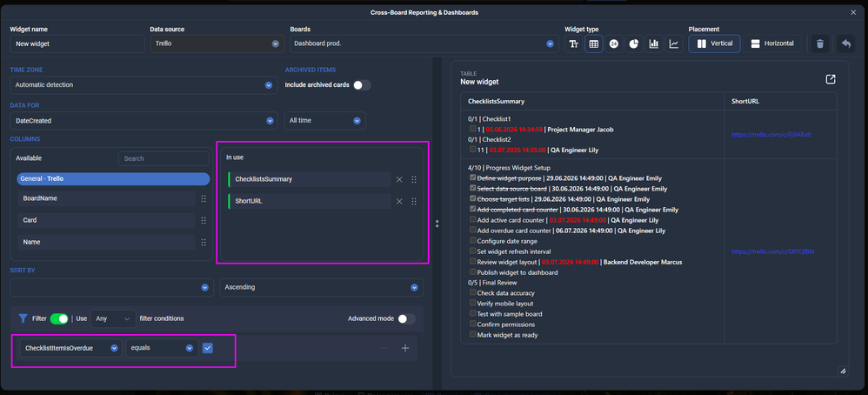
Task: Select the line chart widget type
Action: 674,44
